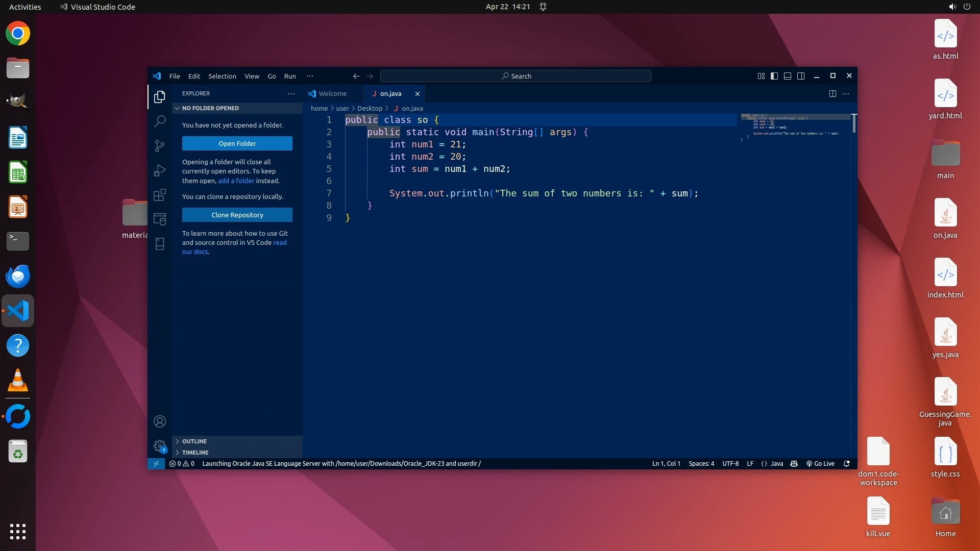Viewport: 980px width, 551px height.
Task: Expand the OUTLINE section
Action: 194,441
